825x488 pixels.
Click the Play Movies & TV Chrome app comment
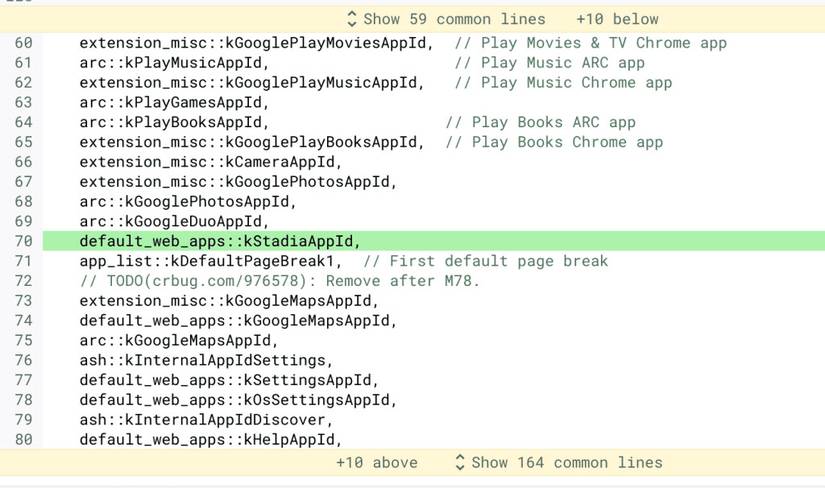[x=590, y=43]
